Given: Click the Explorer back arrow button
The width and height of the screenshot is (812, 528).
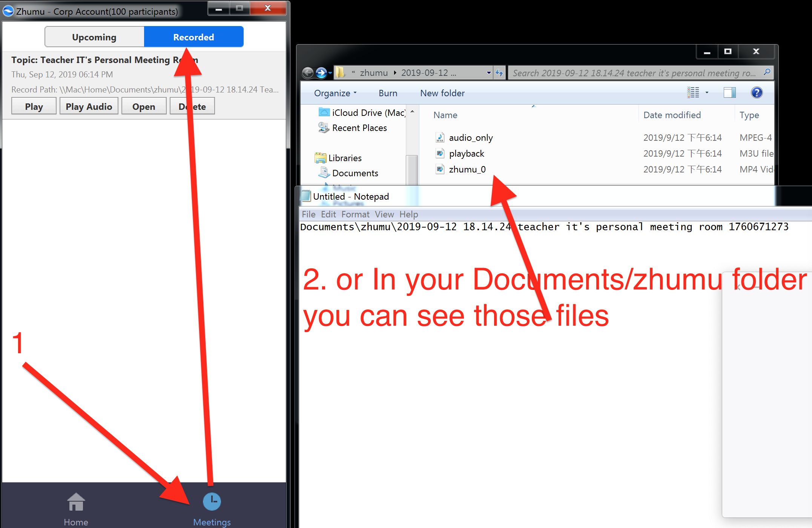Looking at the screenshot, I should point(308,72).
